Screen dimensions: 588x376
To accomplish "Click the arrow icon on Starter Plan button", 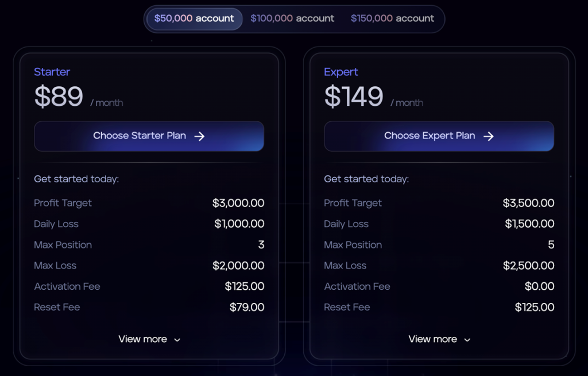I will [x=199, y=136].
